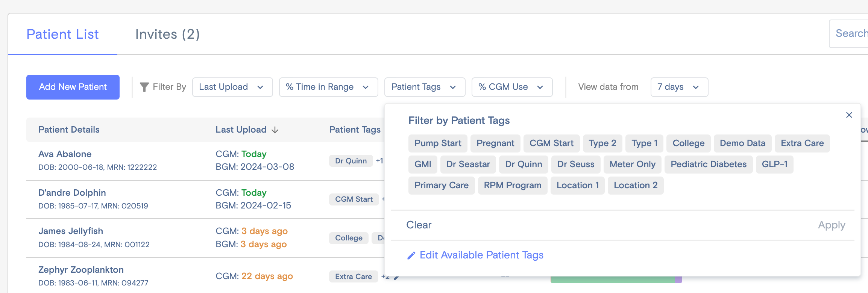
Task: Click the pencil icon beside Edit Available Patient Tags
Action: coord(411,255)
